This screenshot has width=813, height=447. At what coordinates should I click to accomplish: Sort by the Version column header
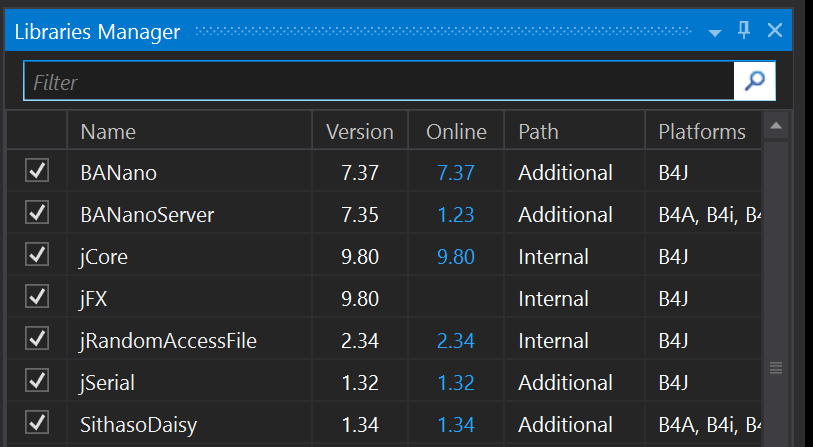pos(360,131)
